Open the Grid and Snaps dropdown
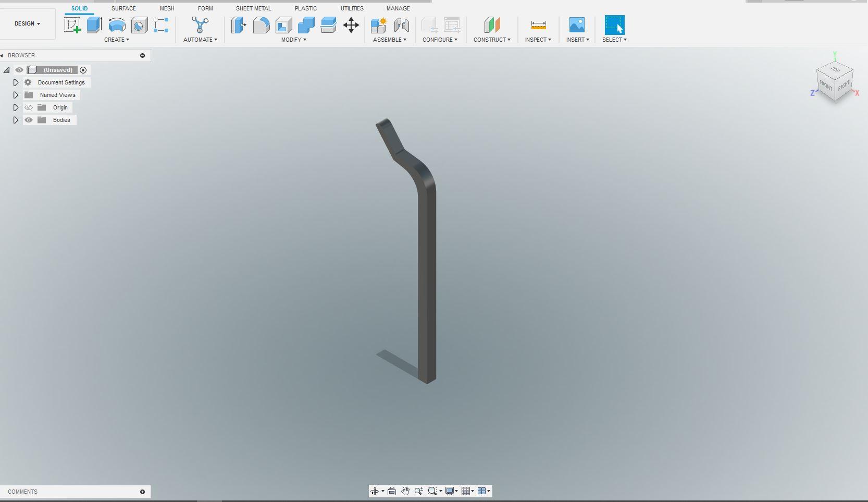868x502 pixels. pos(468,491)
